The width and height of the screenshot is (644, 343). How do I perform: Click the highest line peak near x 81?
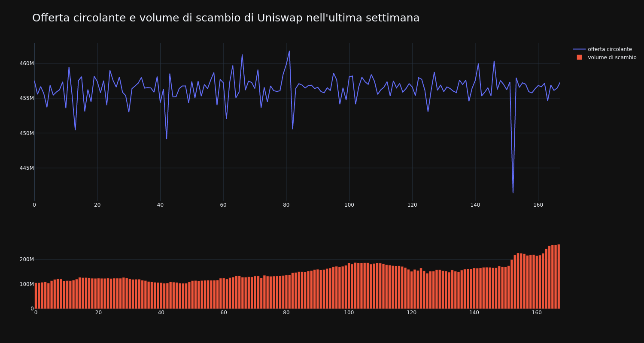pos(289,51)
